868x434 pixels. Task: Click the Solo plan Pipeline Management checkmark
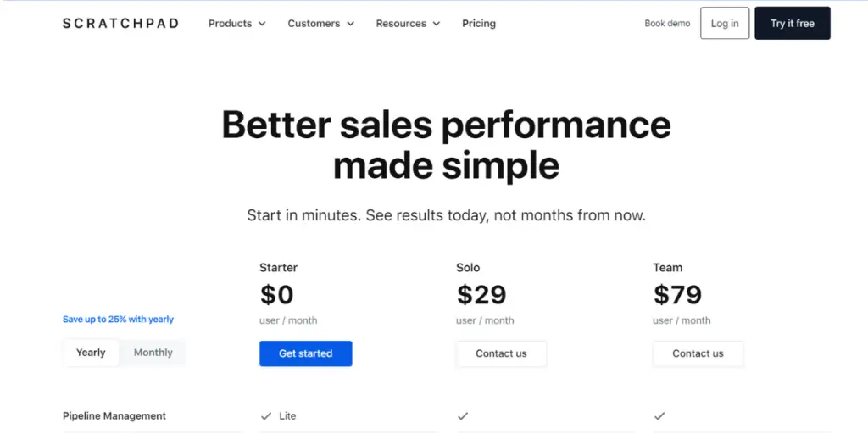[463, 415]
